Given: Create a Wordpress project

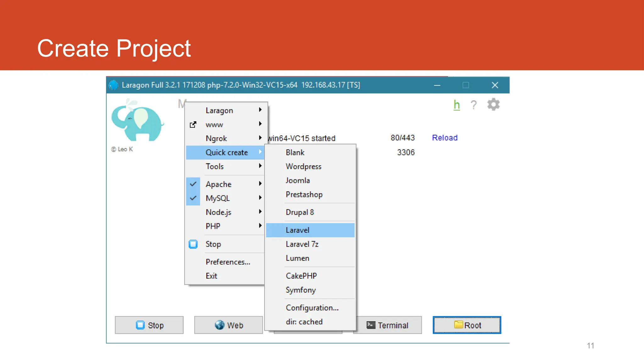Looking at the screenshot, I should pos(310,166).
